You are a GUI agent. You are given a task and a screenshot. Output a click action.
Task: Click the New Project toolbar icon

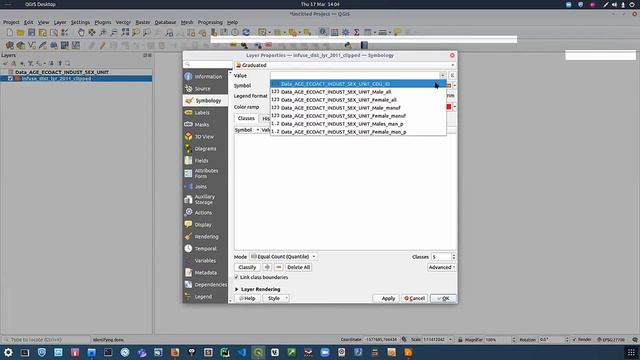click(x=9, y=32)
